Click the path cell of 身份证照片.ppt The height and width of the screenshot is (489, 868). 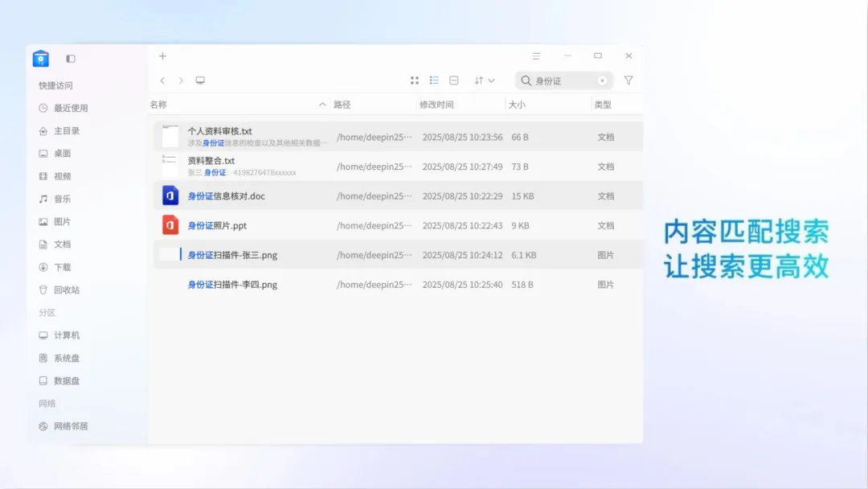(x=375, y=225)
